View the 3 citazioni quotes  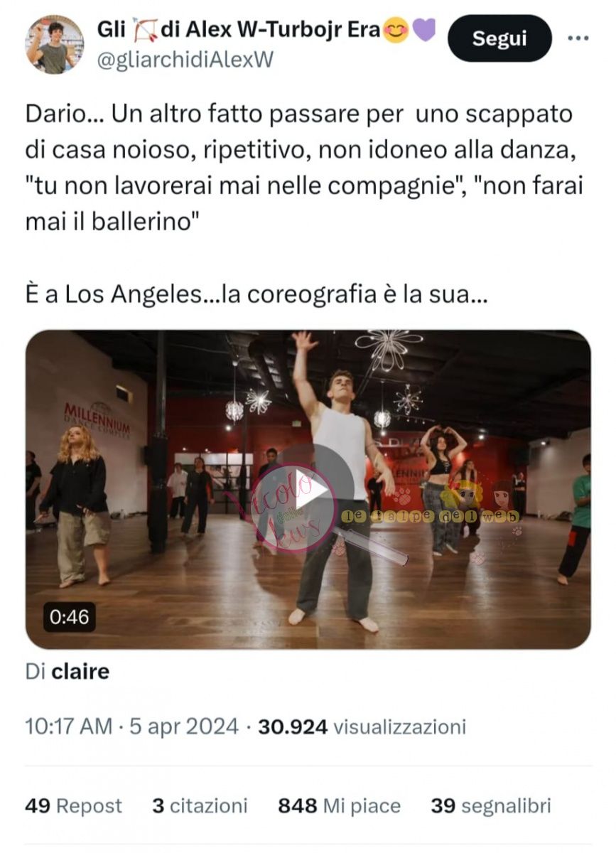tap(200, 806)
